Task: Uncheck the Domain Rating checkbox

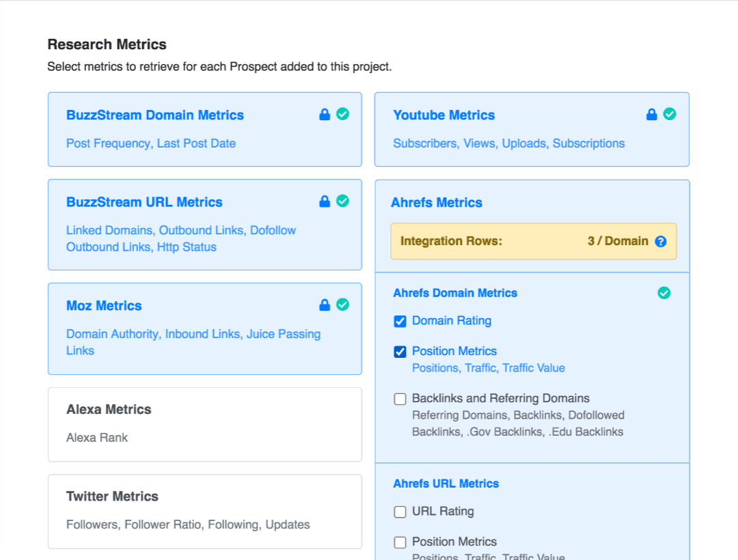Action: point(400,321)
